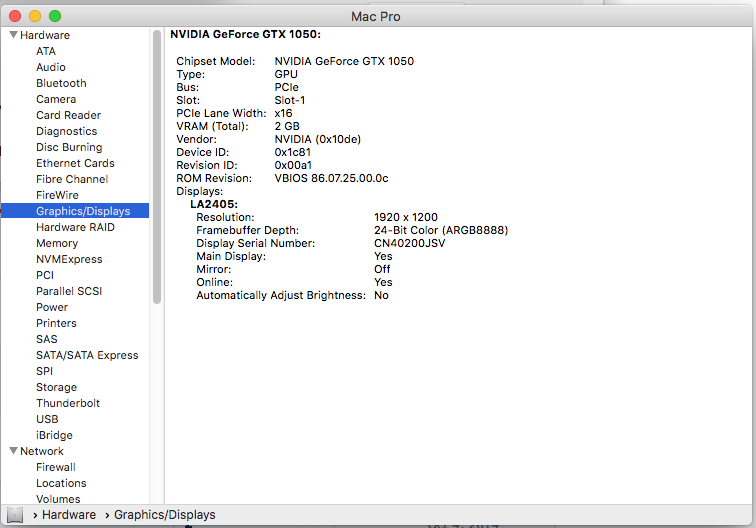Image resolution: width=756 pixels, height=528 pixels.
Task: Select FireWire in the sidebar
Action: pyautogui.click(x=57, y=195)
